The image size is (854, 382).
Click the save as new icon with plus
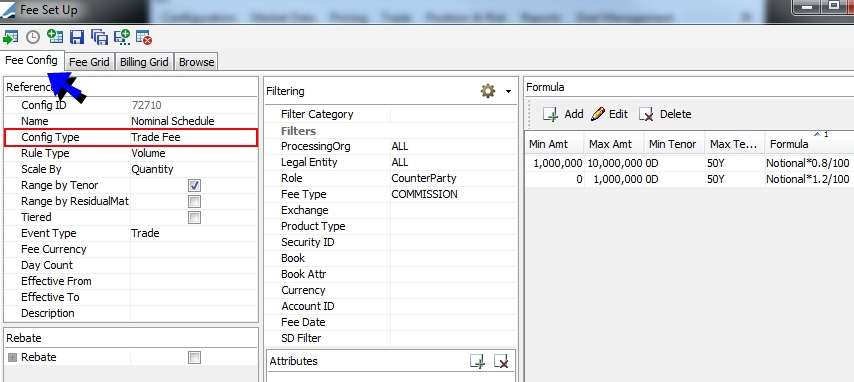click(x=122, y=37)
